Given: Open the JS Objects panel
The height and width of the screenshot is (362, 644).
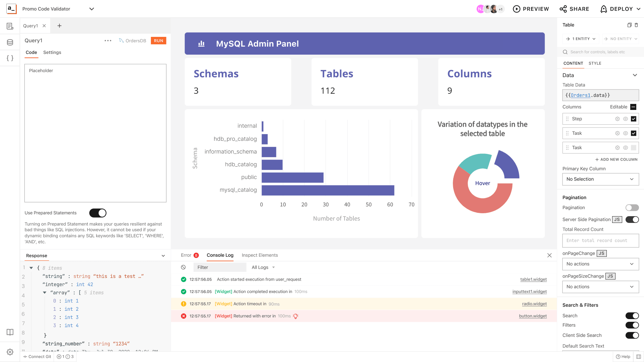Looking at the screenshot, I should 10,58.
